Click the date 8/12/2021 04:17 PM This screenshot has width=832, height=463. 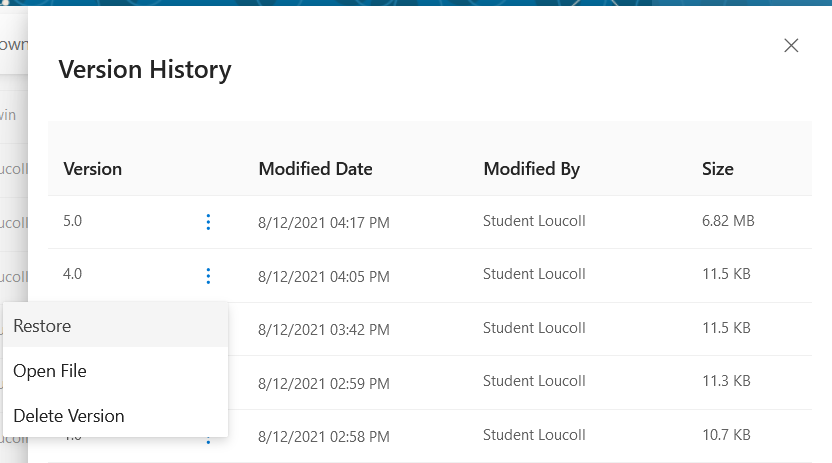pyautogui.click(x=324, y=222)
